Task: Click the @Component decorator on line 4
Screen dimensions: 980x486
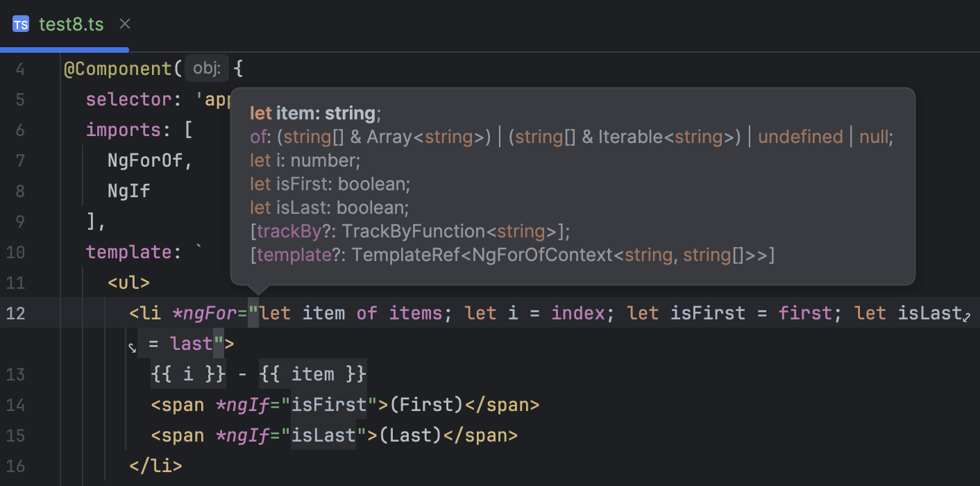Action: [118, 68]
